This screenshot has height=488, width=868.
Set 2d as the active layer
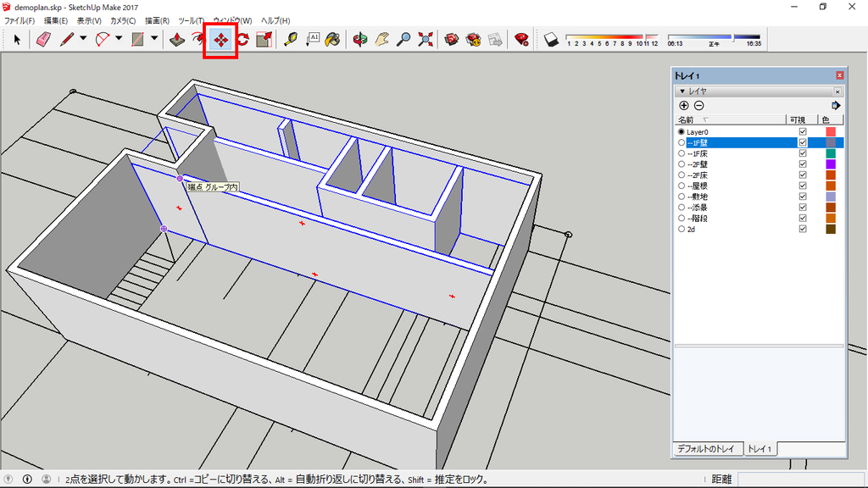[682, 229]
